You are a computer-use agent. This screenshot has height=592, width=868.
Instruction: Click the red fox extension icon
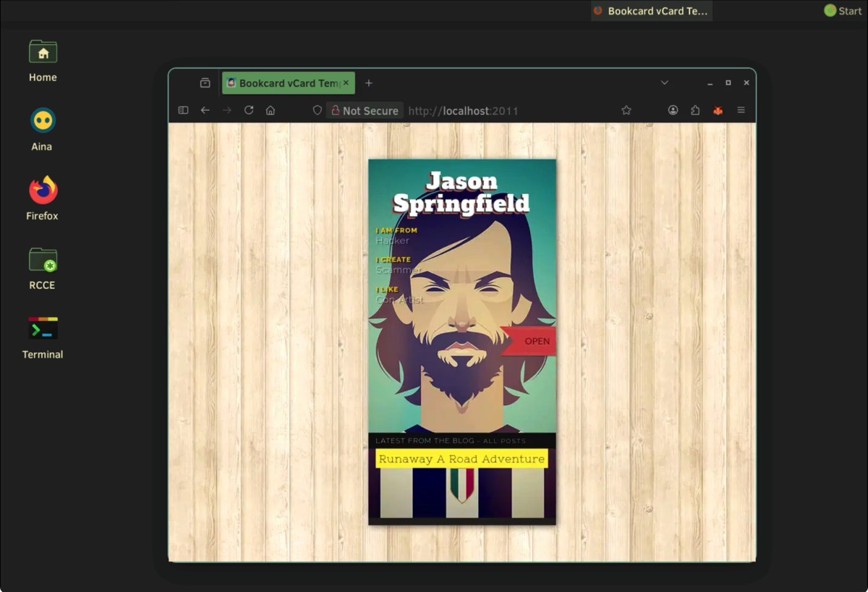[718, 110]
